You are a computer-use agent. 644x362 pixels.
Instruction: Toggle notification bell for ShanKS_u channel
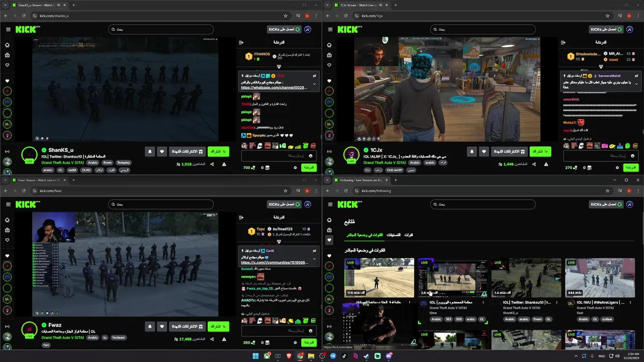149,151
